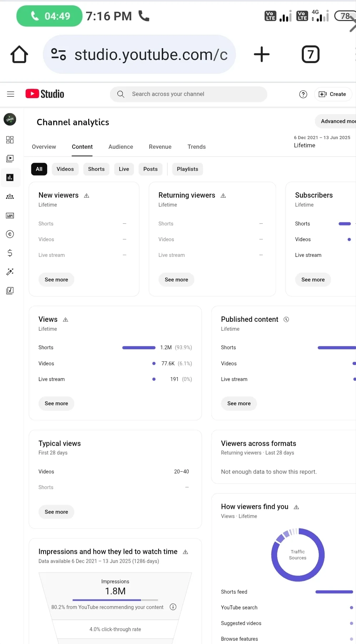Click See more under Views card
Image resolution: width=356 pixels, height=644 pixels.
coord(56,404)
